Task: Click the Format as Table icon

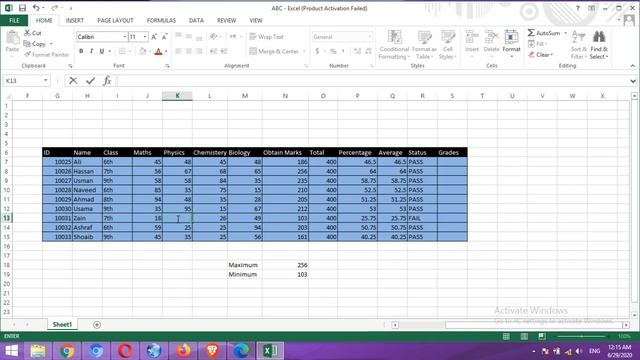Action: pos(424,37)
